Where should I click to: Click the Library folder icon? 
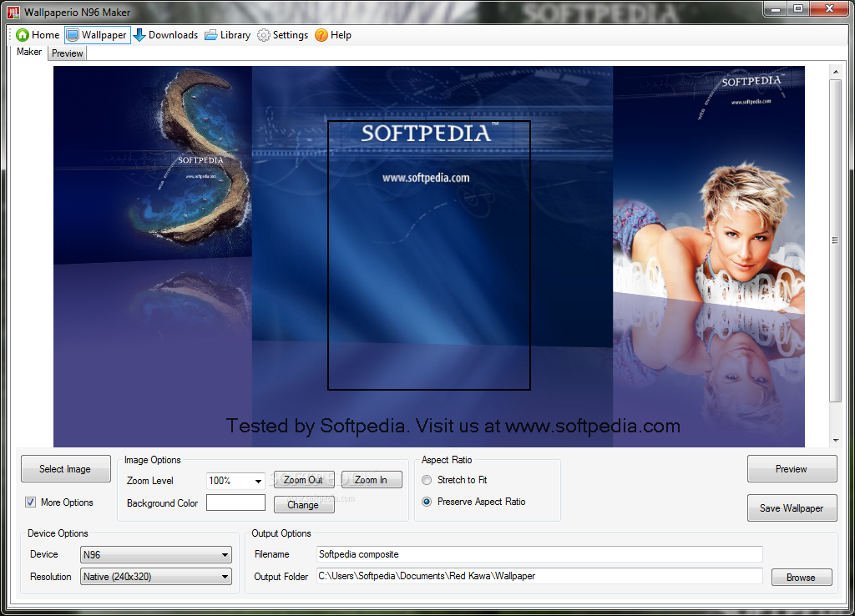point(211,35)
